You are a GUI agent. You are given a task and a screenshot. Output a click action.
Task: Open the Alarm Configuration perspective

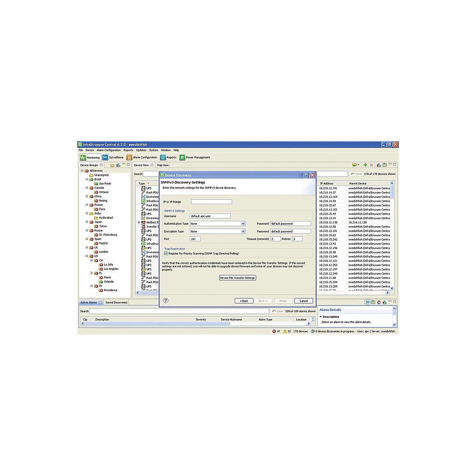[142, 157]
